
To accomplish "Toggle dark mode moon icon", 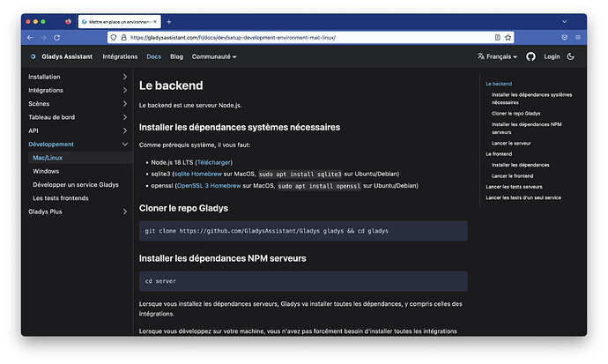I will 570,56.
